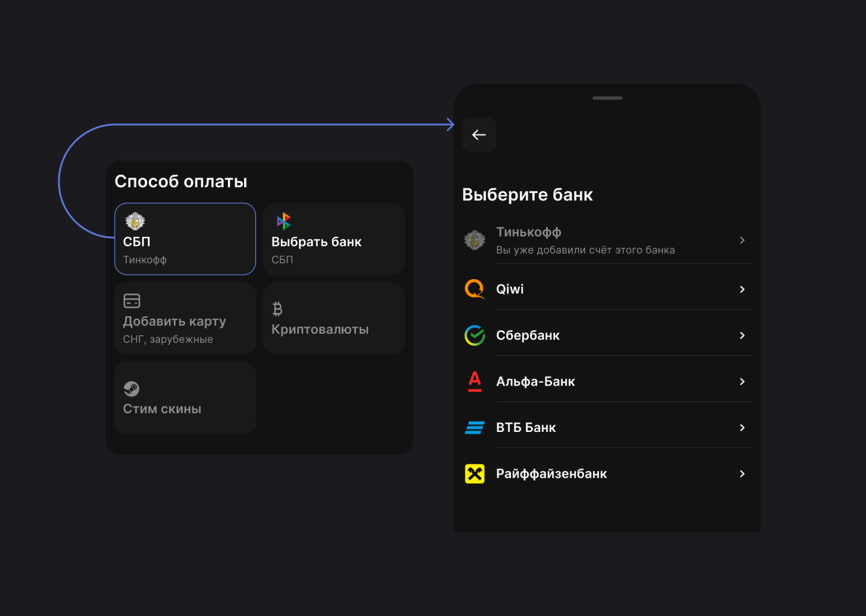Click the back arrow button
This screenshot has width=866, height=616.
click(x=479, y=135)
